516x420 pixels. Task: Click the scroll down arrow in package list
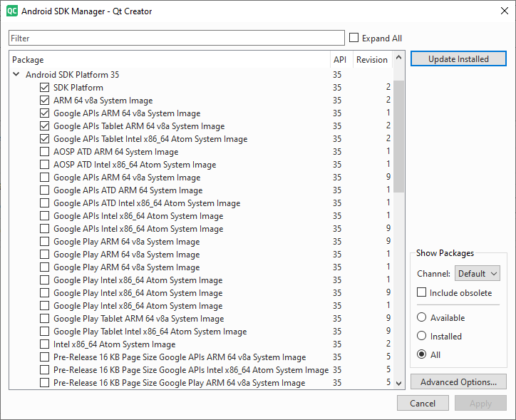pos(398,384)
